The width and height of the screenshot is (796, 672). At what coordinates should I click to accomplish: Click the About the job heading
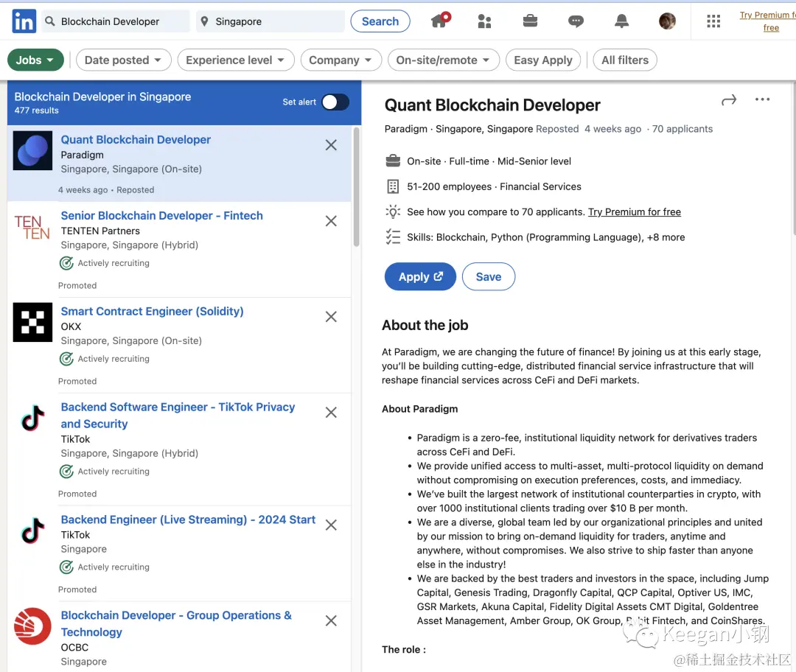[x=425, y=325]
